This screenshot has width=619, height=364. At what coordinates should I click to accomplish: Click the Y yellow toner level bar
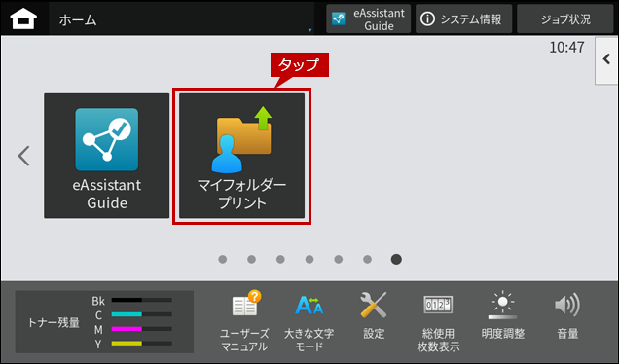[142, 344]
